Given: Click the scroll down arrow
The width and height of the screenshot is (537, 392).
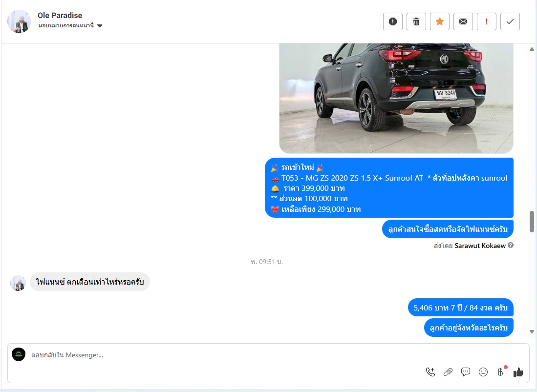Looking at the screenshot, I should tap(532, 331).
